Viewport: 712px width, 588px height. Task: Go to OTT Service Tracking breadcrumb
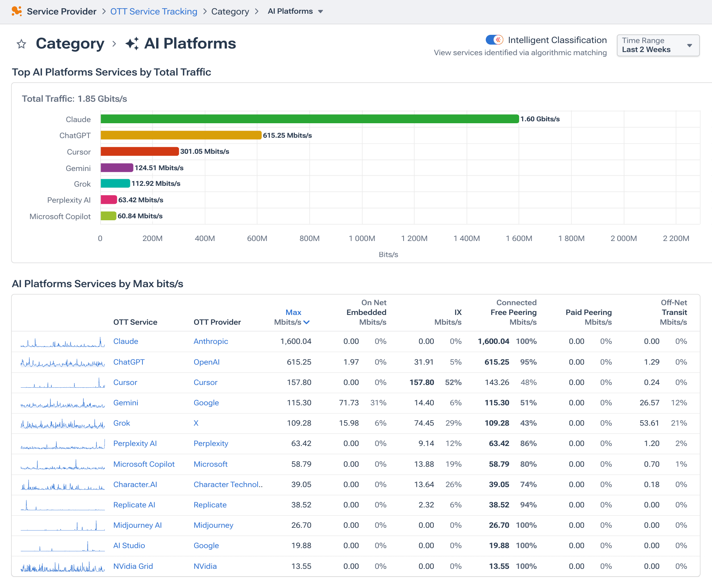click(x=154, y=11)
